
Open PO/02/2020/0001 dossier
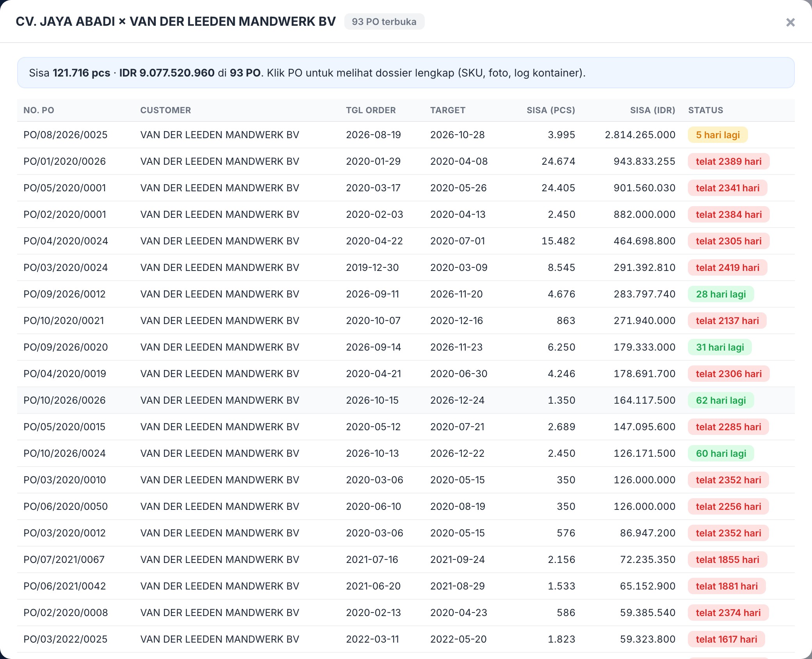(406, 214)
